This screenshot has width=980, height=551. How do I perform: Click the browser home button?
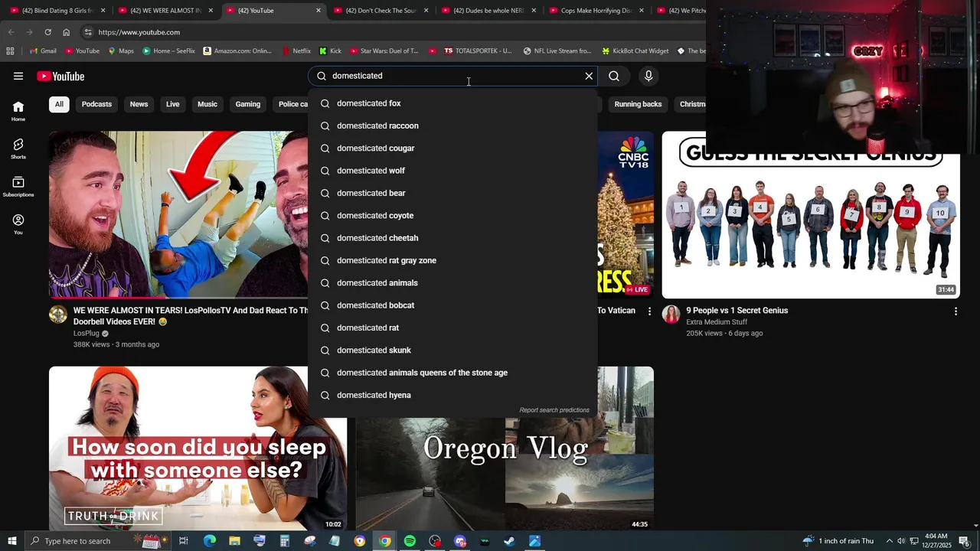click(x=66, y=32)
